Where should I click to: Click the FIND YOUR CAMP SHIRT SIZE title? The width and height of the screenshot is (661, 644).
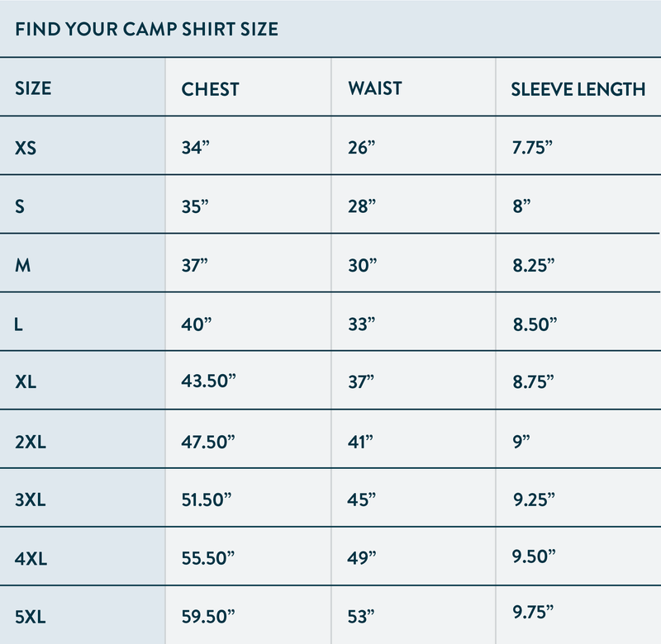[x=146, y=29]
